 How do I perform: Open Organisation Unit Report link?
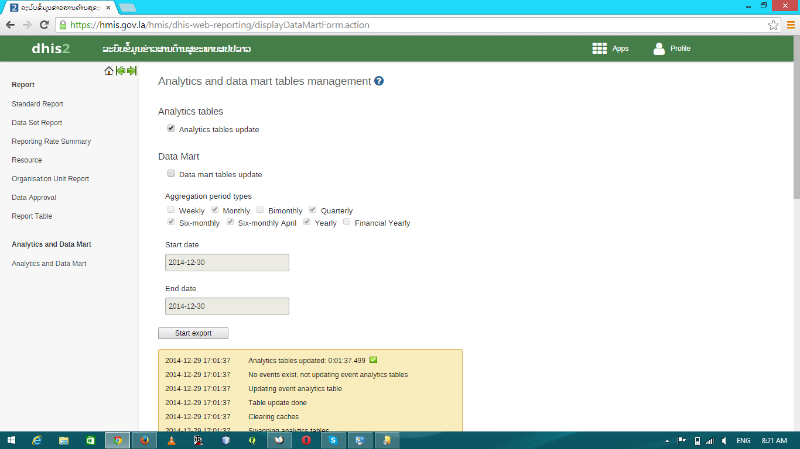(50, 179)
